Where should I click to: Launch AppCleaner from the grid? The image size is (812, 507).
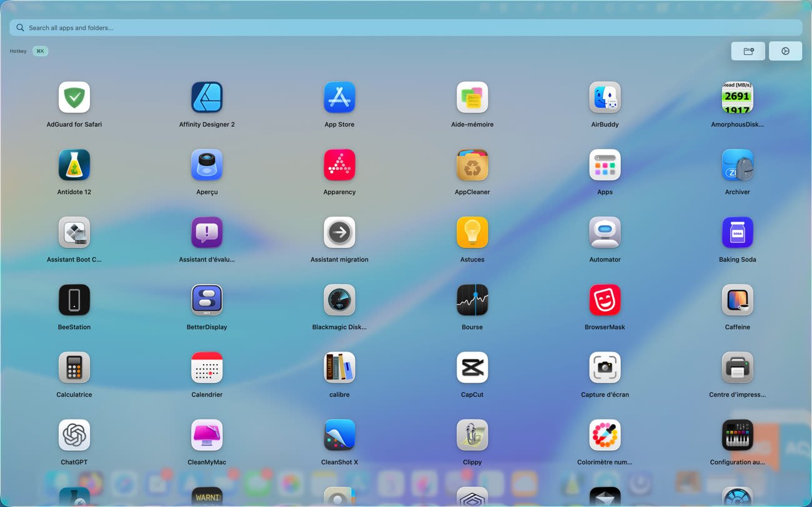coord(472,165)
